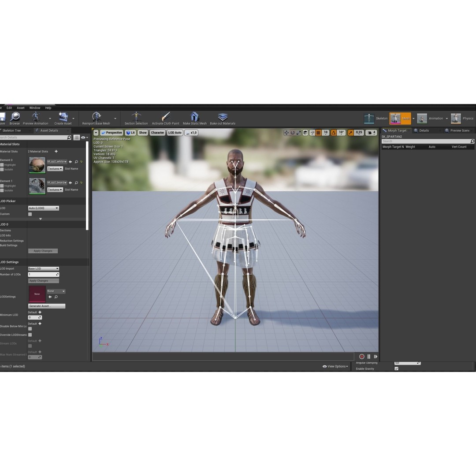Open the Base LOD import dropdown
This screenshot has height=476, width=476.
tap(43, 269)
